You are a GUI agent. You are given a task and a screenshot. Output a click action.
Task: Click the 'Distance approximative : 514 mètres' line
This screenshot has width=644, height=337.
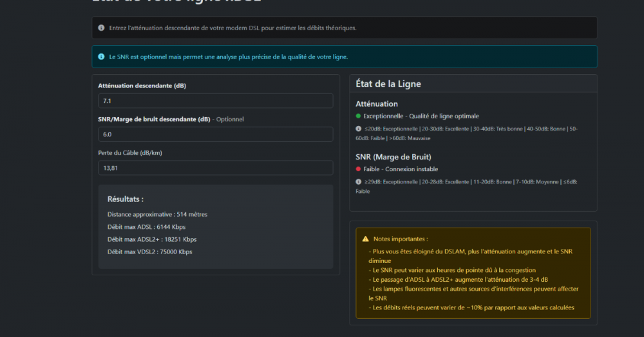(157, 214)
